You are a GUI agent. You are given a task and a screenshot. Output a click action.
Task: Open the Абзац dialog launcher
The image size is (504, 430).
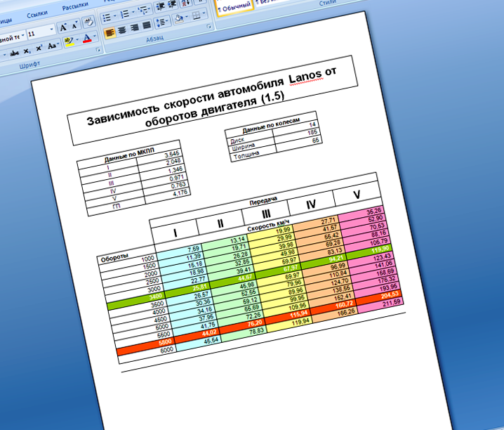[208, 27]
